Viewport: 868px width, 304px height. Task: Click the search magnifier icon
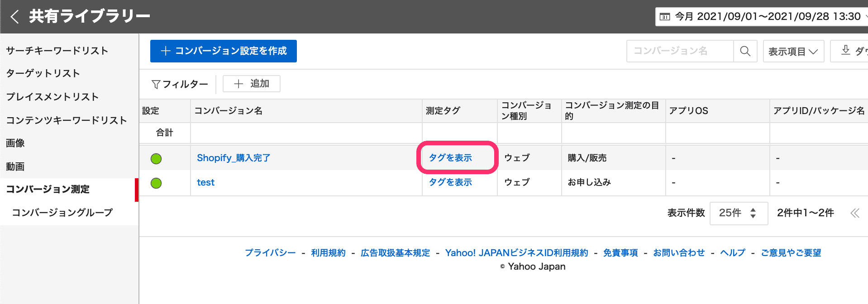pyautogui.click(x=745, y=51)
